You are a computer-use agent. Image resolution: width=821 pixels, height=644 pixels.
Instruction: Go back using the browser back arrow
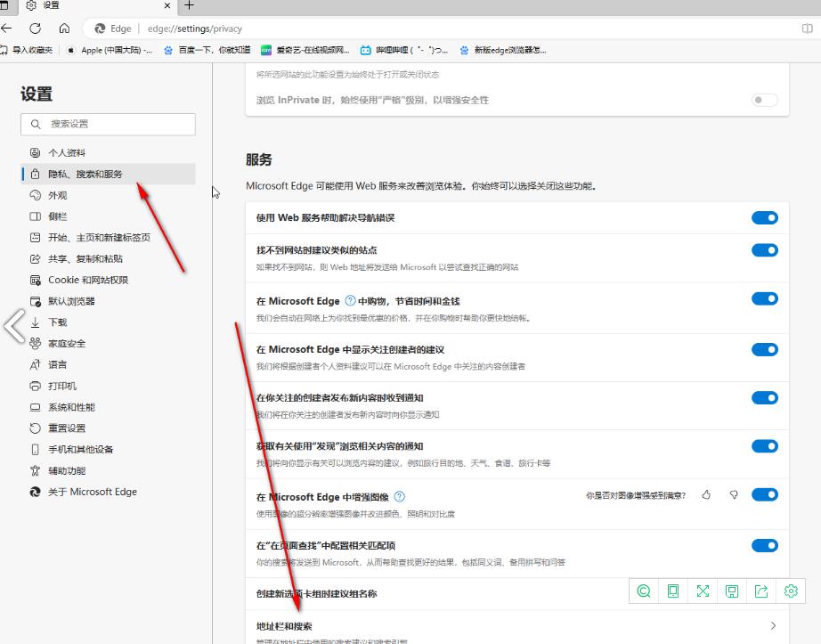tap(6, 29)
